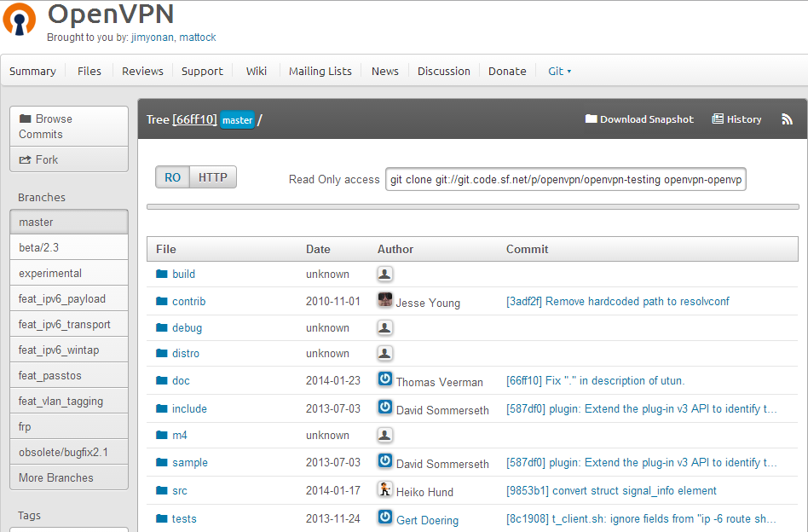Open commit 587df0 in the include row

tap(641, 408)
